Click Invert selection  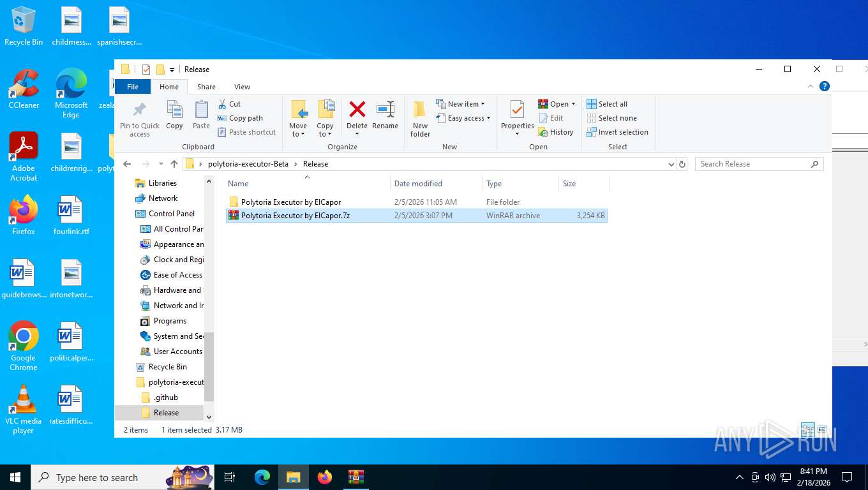click(x=617, y=132)
